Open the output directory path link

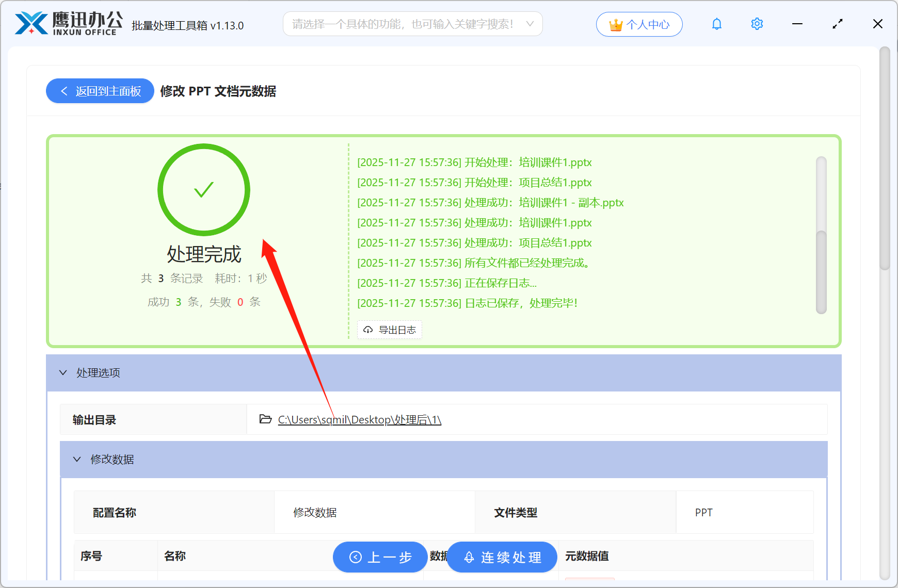(359, 419)
